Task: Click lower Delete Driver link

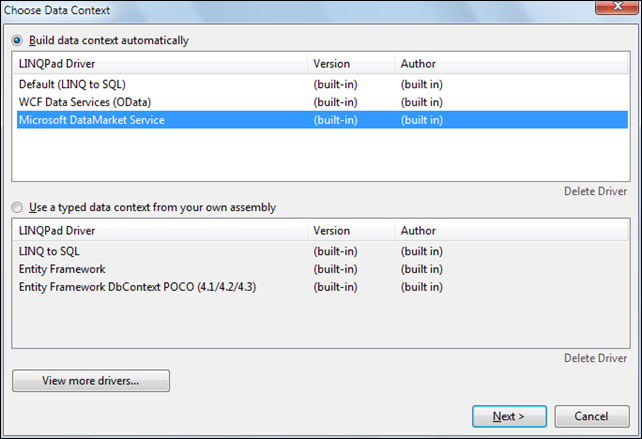Action: 595,358
